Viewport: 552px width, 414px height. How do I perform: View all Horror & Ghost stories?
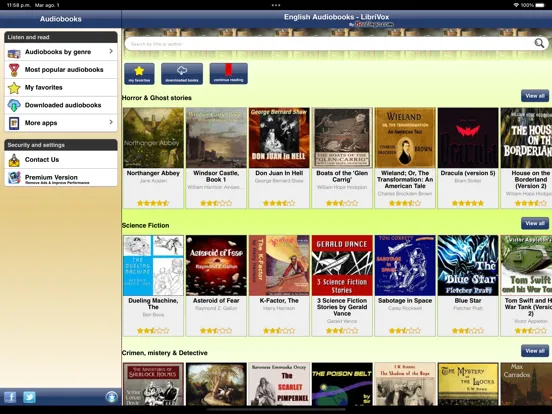pos(535,96)
